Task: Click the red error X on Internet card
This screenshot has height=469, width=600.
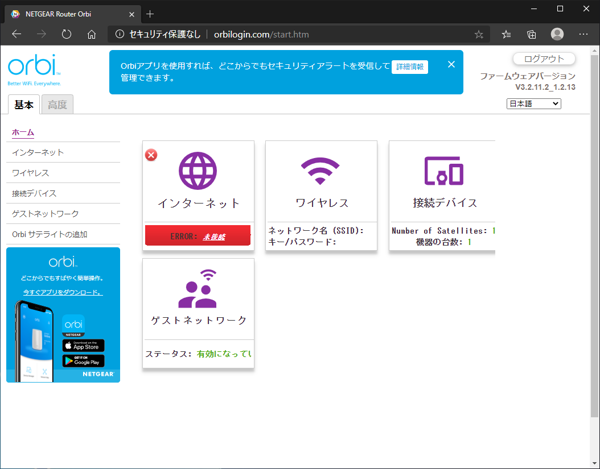Action: pos(151,155)
